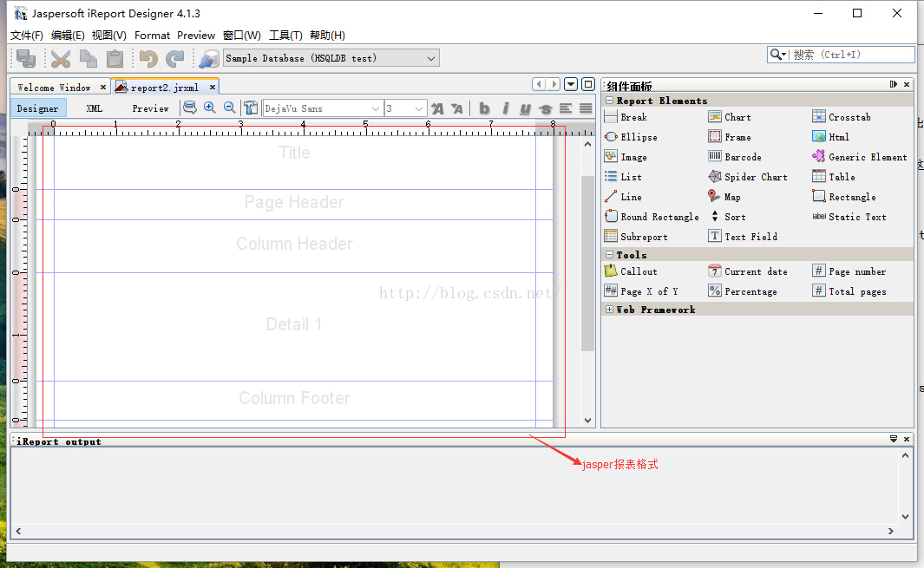924x568 pixels.
Task: Select the Frame element
Action: (x=730, y=137)
